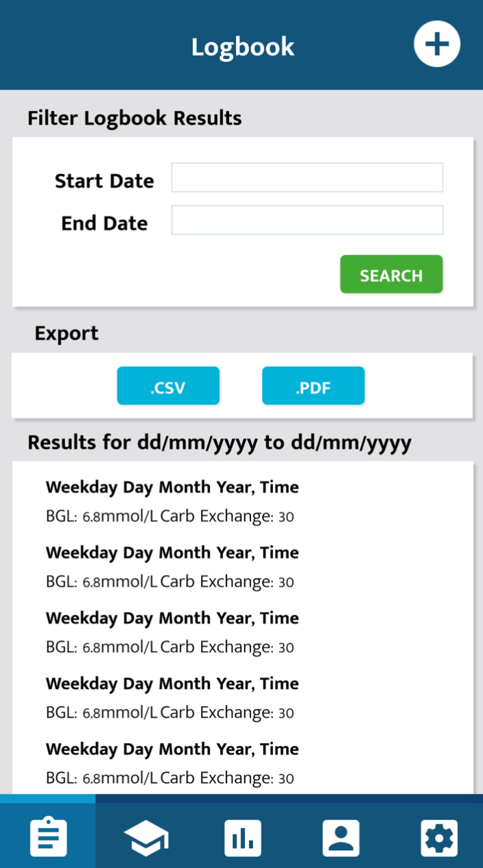Screen dimensions: 483x868
Task: Select the fifth logbook result entry
Action: pyautogui.click(x=173, y=763)
